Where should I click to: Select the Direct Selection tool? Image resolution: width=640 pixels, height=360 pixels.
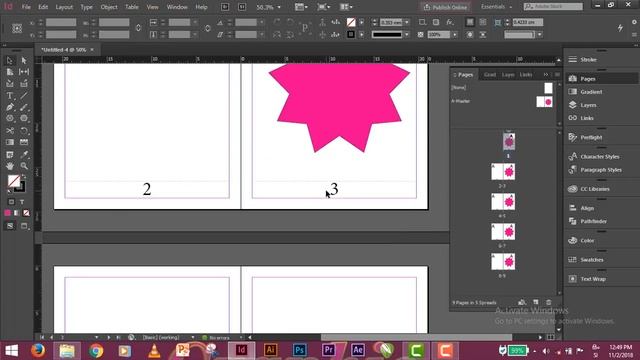click(x=24, y=60)
